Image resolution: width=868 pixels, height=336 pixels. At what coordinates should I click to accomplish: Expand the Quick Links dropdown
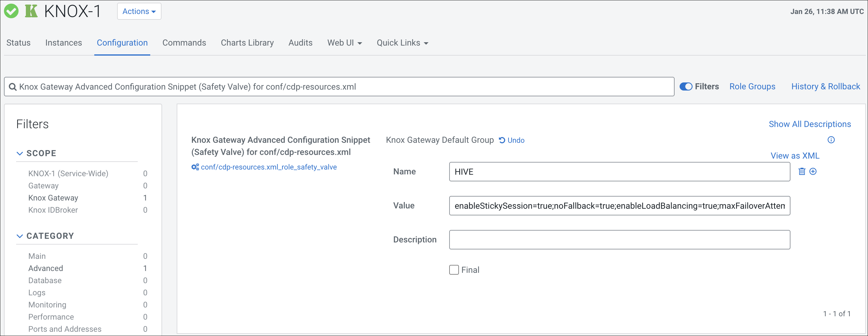(402, 43)
